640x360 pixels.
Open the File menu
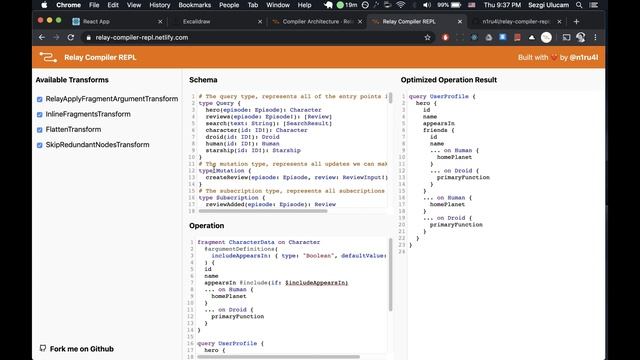[94, 5]
